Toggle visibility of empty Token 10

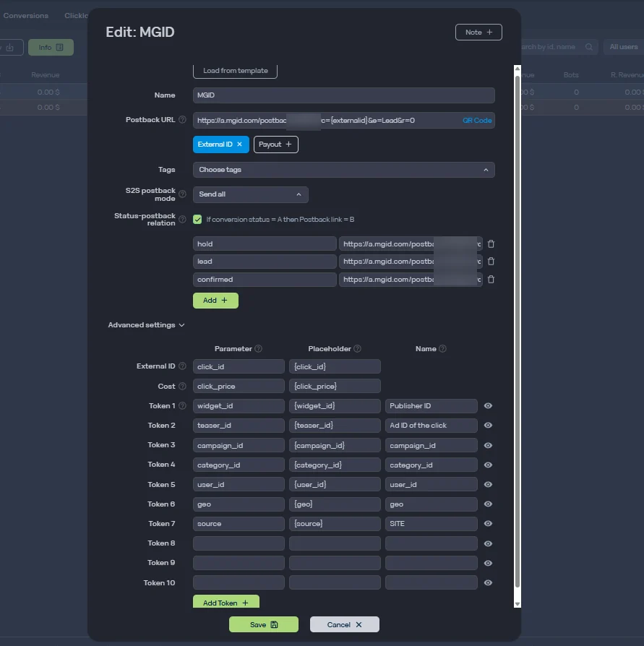coord(488,582)
